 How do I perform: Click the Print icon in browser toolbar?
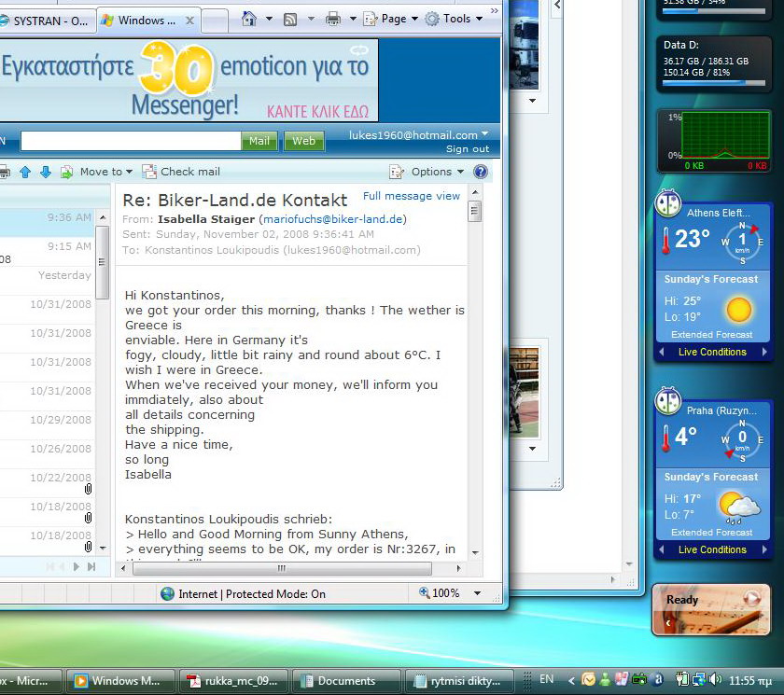333,19
